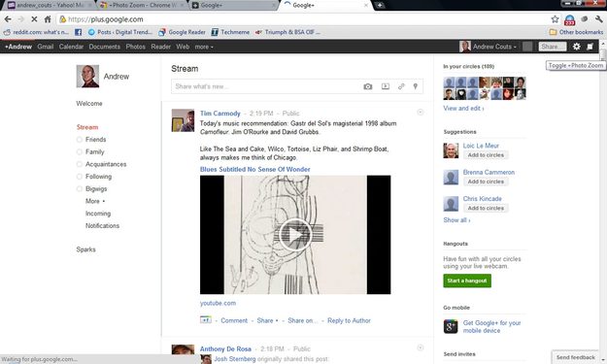Switch to the Yahoo Mail browser tab

point(50,5)
